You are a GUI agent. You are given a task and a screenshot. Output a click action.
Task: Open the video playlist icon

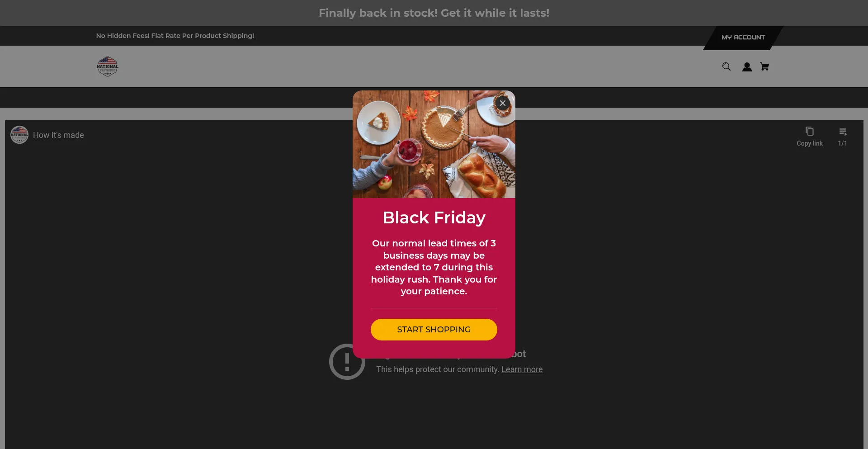842,132
